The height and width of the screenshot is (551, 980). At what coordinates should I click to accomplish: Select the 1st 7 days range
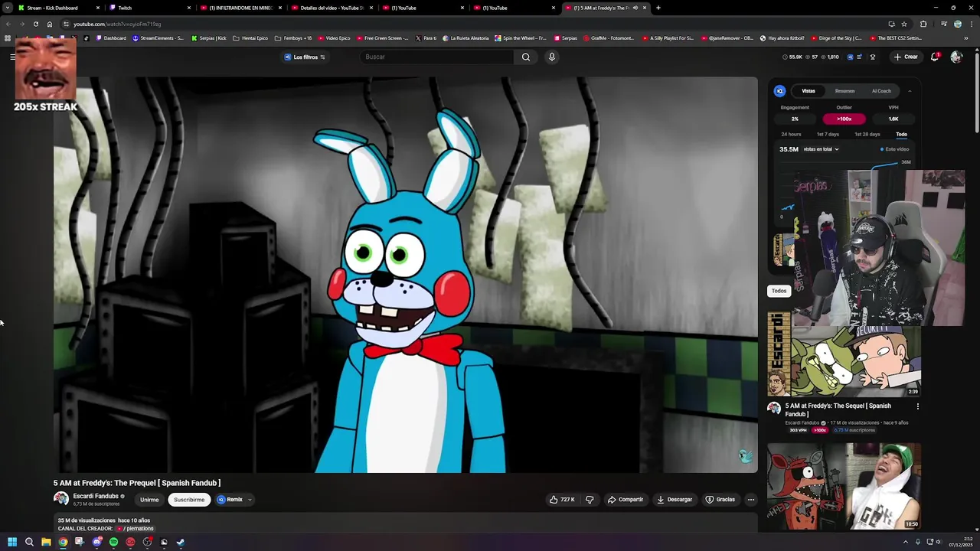tap(828, 134)
